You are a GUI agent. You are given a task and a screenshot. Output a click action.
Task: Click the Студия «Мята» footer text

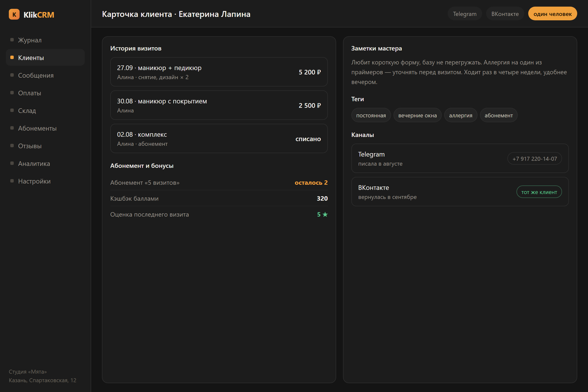[x=28, y=372]
